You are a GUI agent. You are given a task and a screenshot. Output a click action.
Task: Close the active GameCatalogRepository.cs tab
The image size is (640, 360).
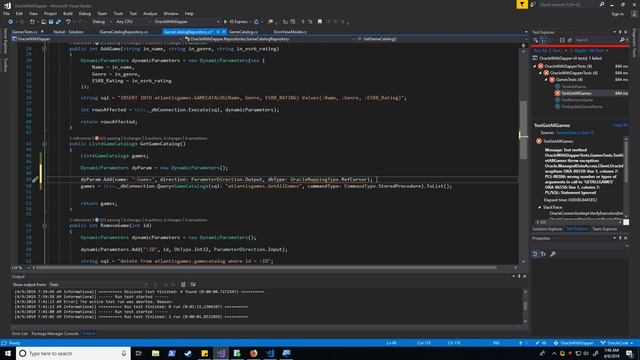pyautogui.click(x=224, y=32)
